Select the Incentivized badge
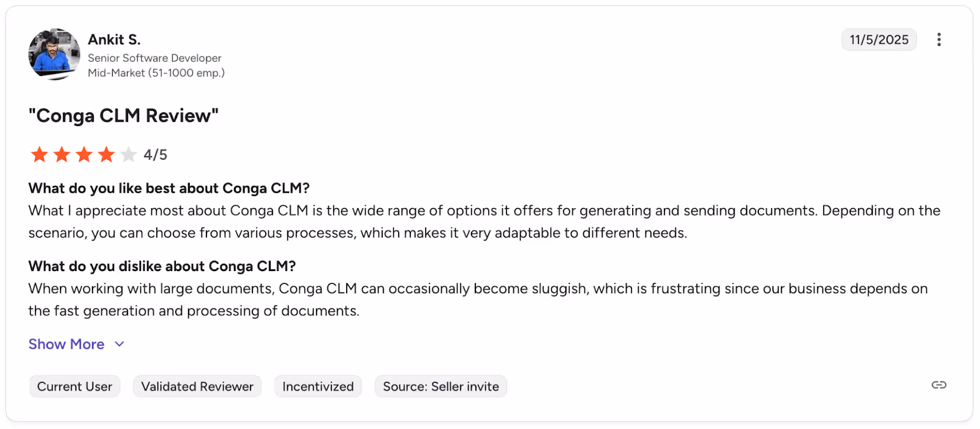 [x=318, y=386]
